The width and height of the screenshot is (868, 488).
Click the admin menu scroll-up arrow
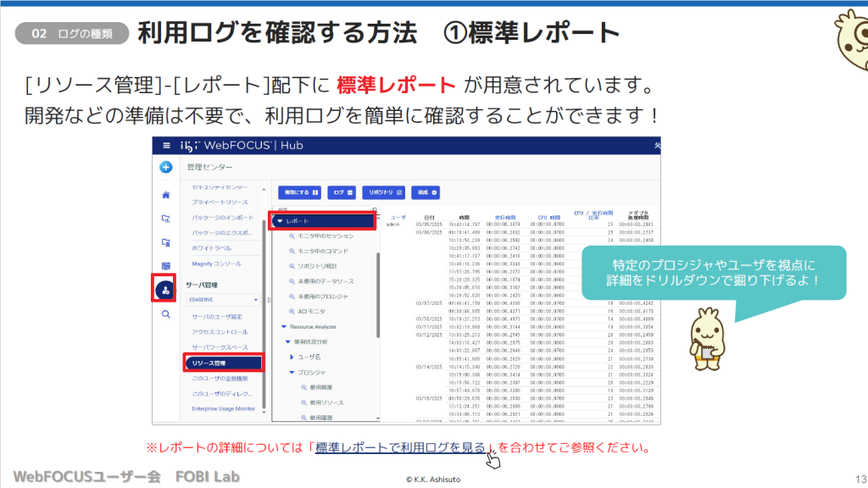264,189
